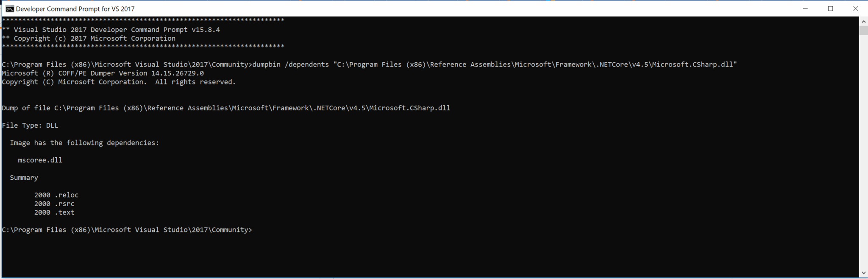The height and width of the screenshot is (279, 868).
Task: Select the 2000 .reloc summary entry
Action: pyautogui.click(x=56, y=195)
